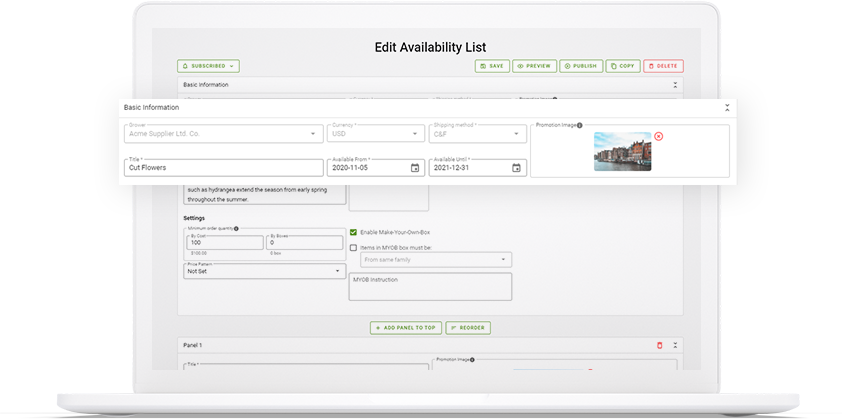Collapse Panel 1 section
The width and height of the screenshot is (842, 419).
675,345
